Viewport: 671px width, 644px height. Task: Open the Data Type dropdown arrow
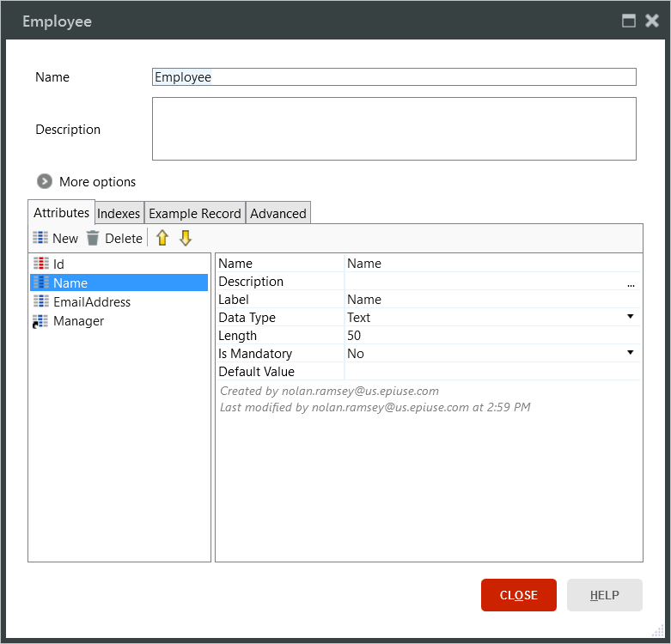[630, 317]
